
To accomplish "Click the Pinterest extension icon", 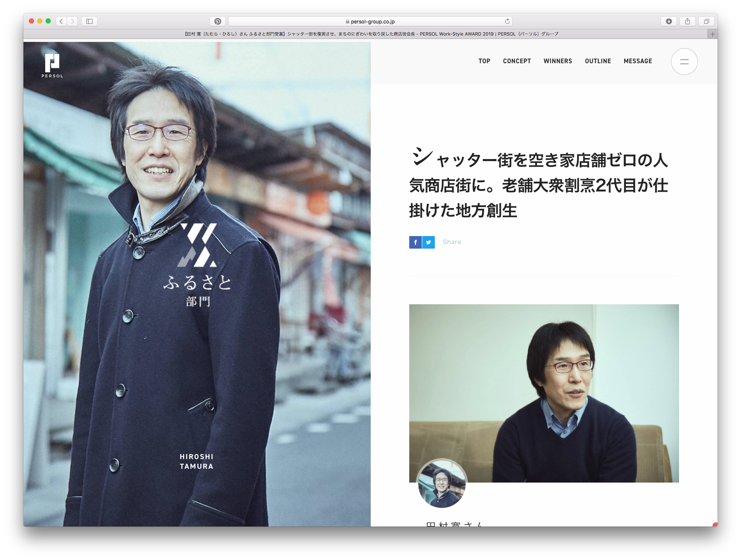I will [217, 21].
